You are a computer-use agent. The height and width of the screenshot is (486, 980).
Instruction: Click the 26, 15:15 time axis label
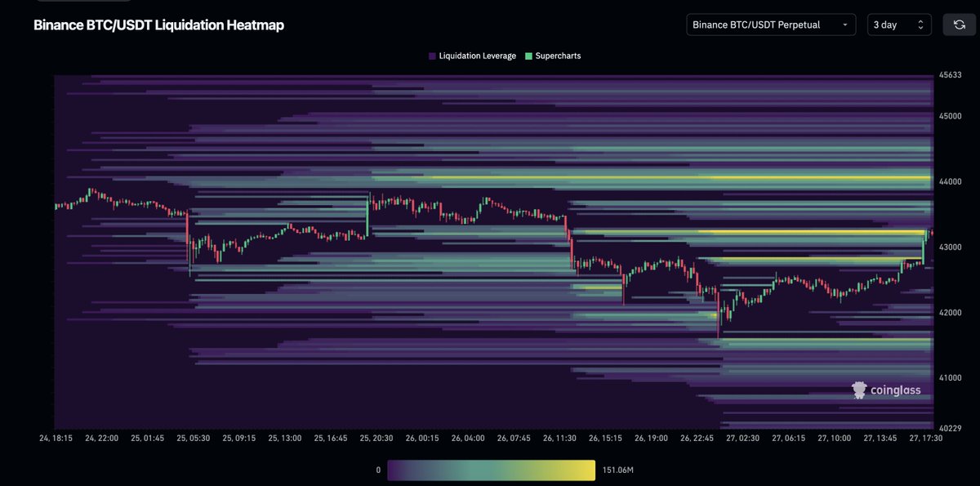pyautogui.click(x=606, y=438)
